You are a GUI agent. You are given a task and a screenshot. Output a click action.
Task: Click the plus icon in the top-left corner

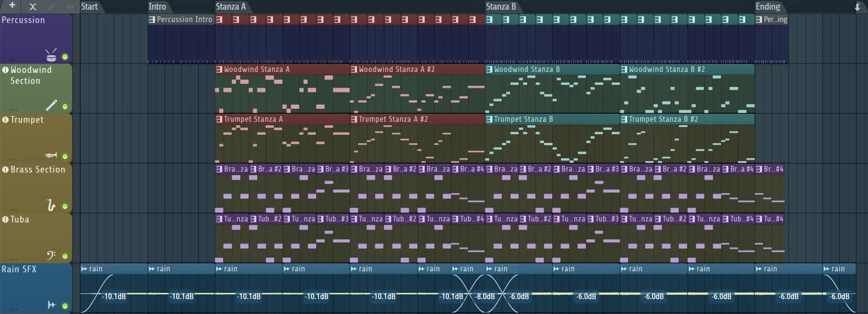[12, 6]
